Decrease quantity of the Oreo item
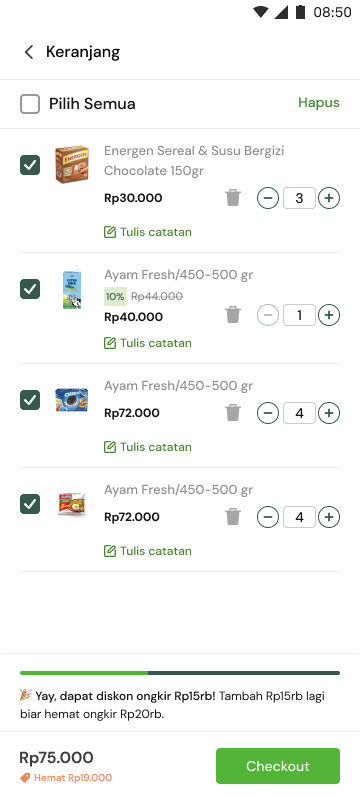This screenshot has width=360, height=800. [x=268, y=413]
